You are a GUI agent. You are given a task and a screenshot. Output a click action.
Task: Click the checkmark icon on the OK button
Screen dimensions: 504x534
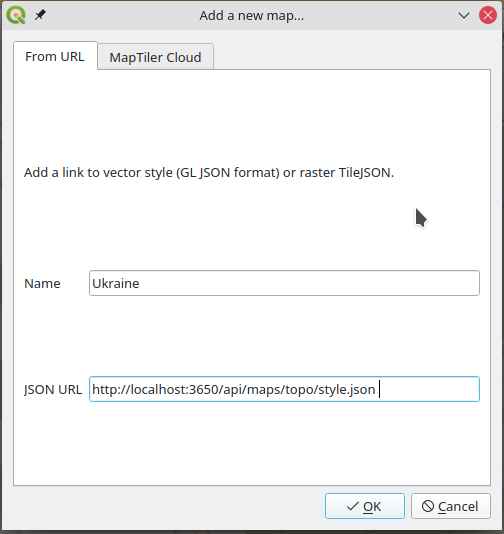pyautogui.click(x=352, y=506)
